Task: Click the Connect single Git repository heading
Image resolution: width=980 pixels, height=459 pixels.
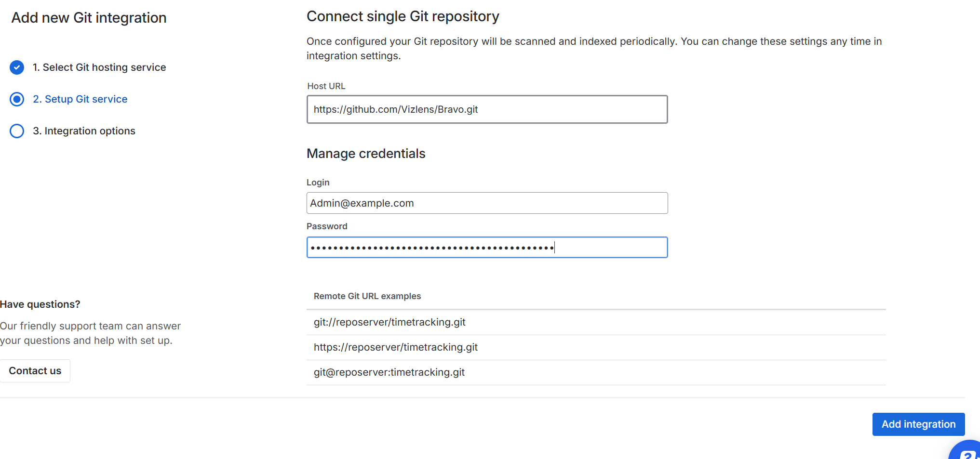Action: coord(403,16)
